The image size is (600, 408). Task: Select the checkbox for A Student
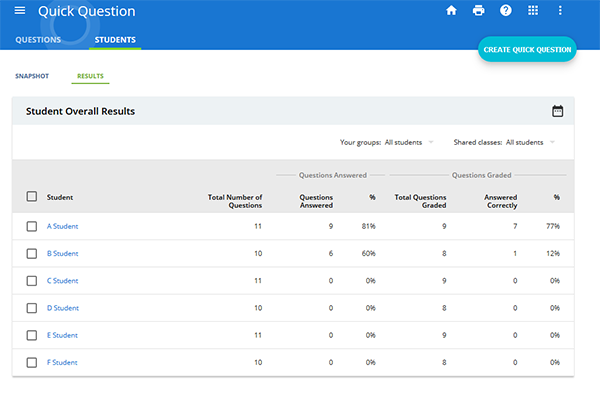tap(32, 226)
